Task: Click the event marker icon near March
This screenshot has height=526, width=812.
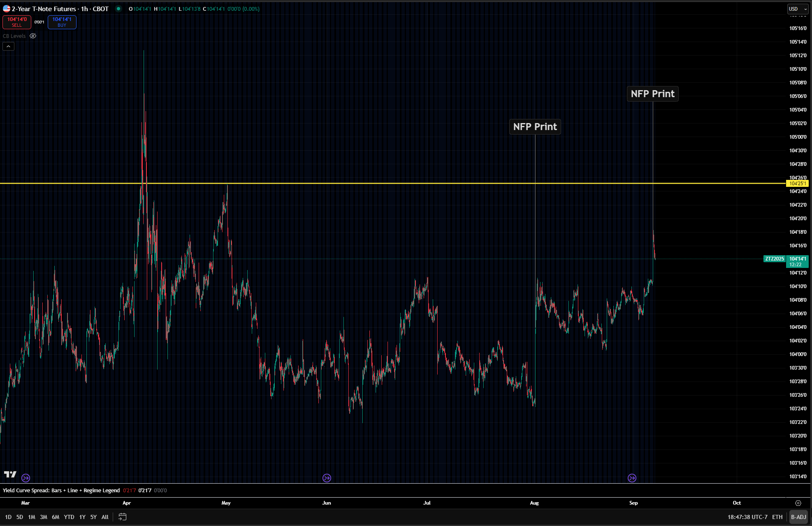Action: point(26,478)
